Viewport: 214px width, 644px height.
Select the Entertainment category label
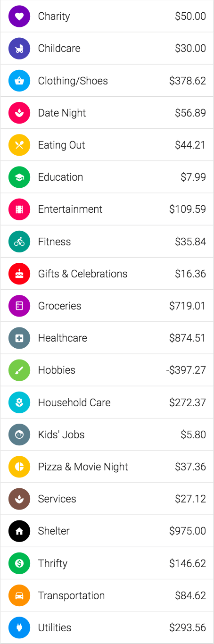tap(70, 209)
